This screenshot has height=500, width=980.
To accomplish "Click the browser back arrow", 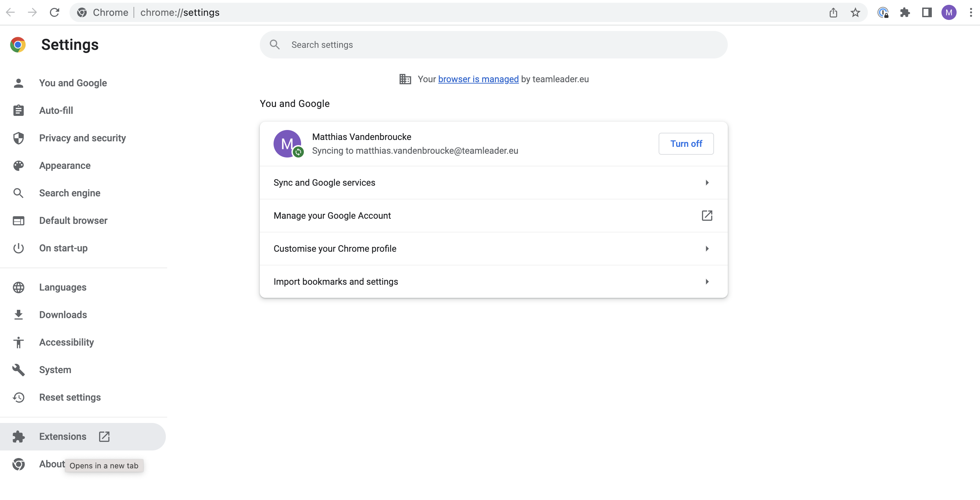I will [x=11, y=12].
